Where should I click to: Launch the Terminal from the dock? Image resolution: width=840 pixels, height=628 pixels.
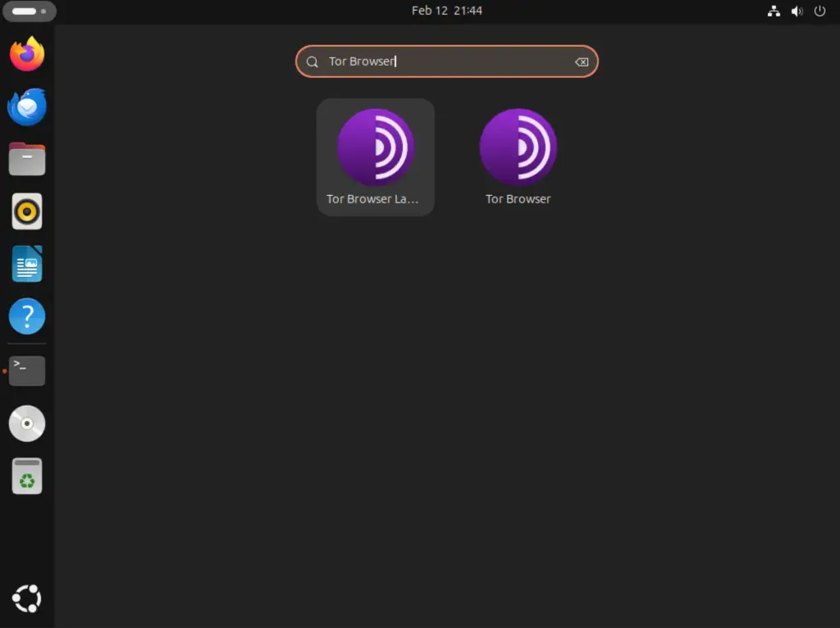(x=27, y=370)
